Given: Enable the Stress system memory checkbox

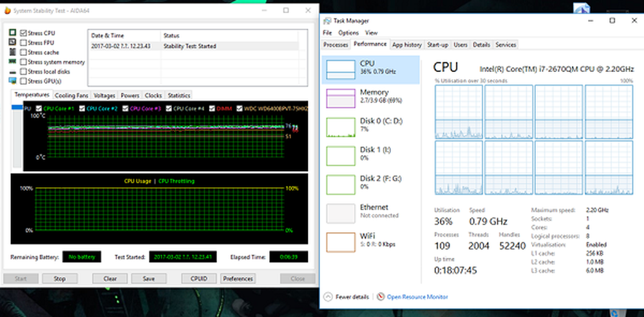Looking at the screenshot, I should pyautogui.click(x=23, y=62).
